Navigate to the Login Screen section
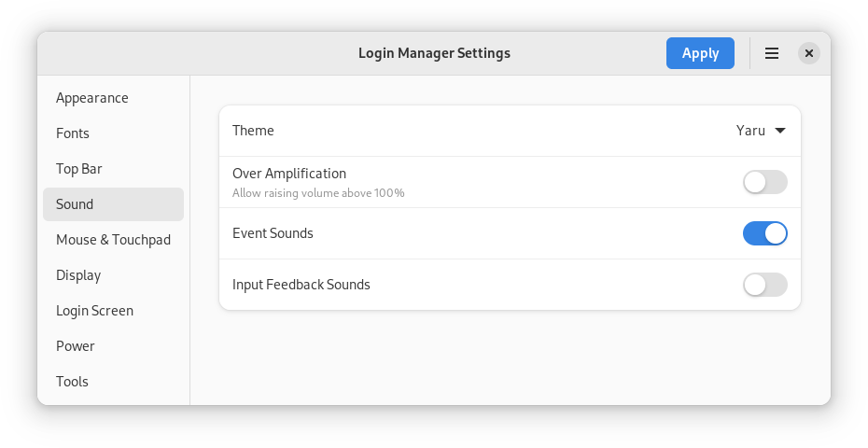 (94, 311)
